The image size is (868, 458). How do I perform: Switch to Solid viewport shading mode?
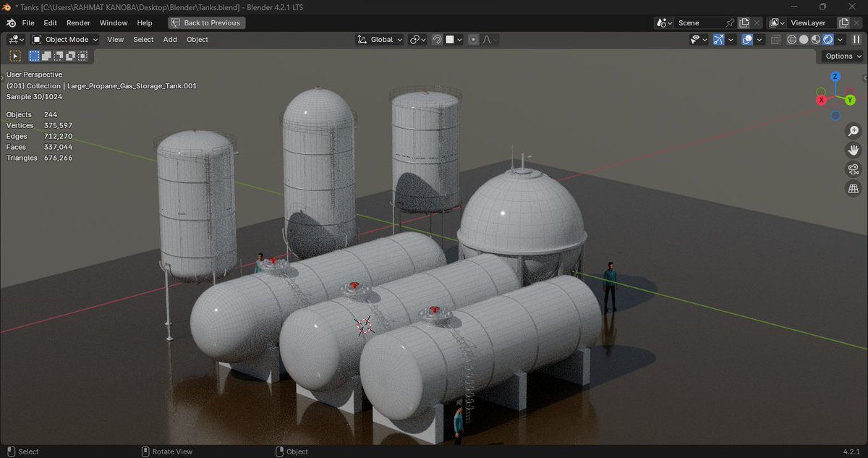coord(803,40)
